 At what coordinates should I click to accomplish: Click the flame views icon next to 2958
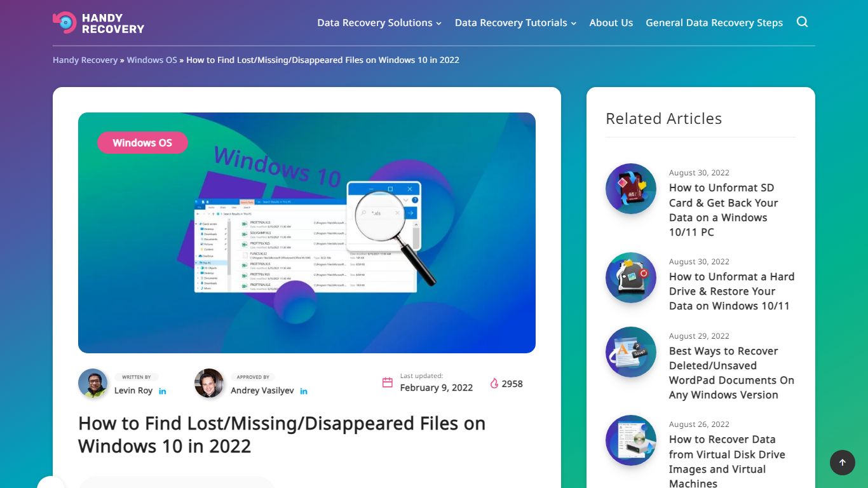[494, 383]
